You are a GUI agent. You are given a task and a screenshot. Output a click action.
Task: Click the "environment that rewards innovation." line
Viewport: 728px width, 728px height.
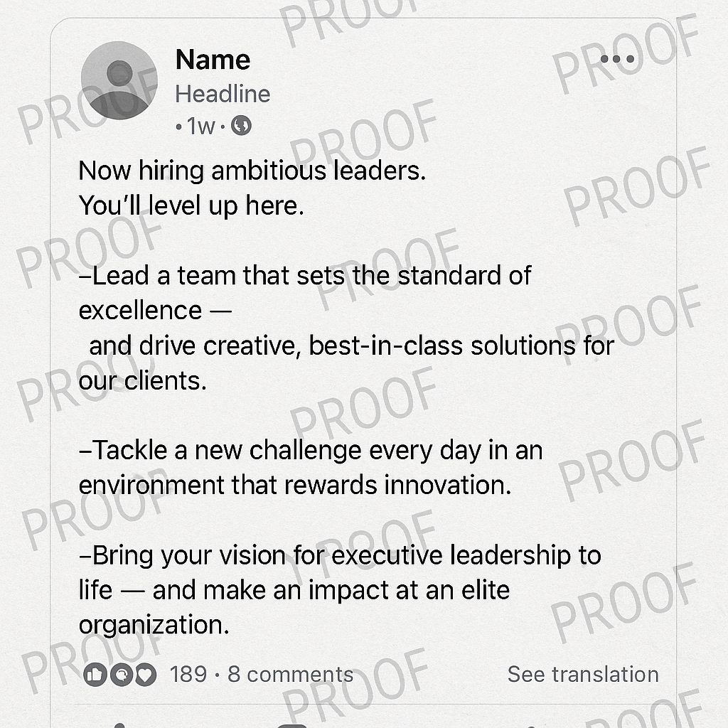[x=295, y=485]
